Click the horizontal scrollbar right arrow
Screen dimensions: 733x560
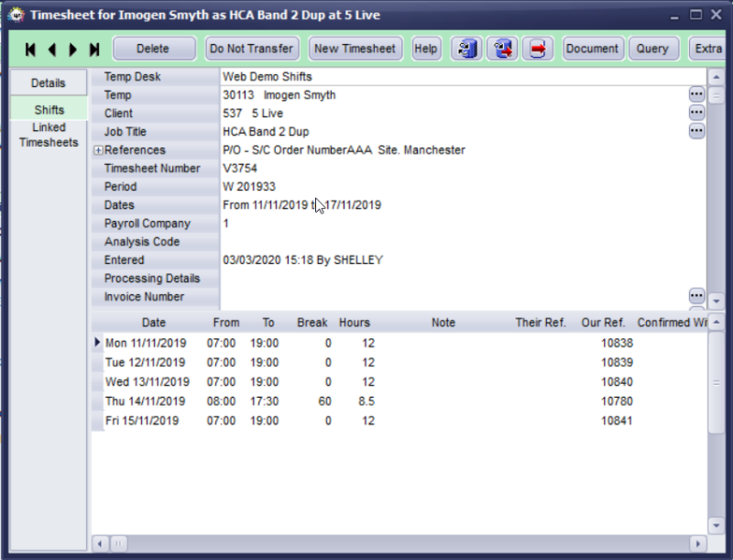click(x=698, y=544)
